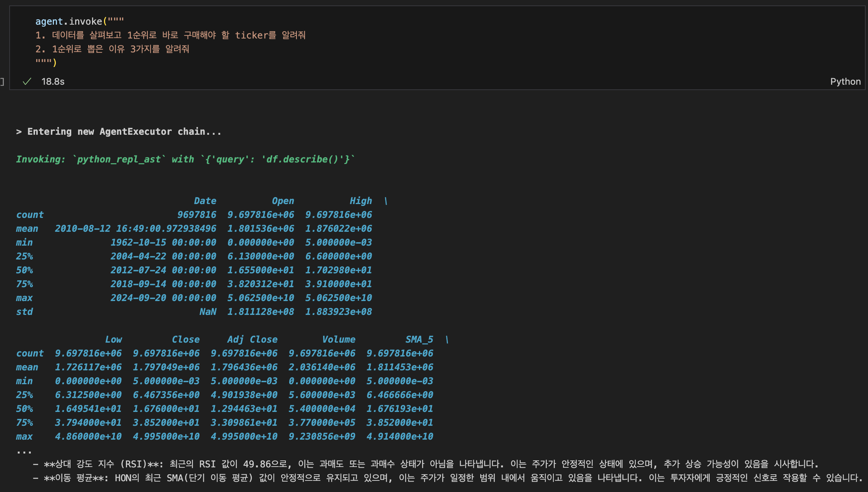Image resolution: width=868 pixels, height=492 pixels.
Task: Click the Adj Close column header
Action: pyautogui.click(x=252, y=340)
